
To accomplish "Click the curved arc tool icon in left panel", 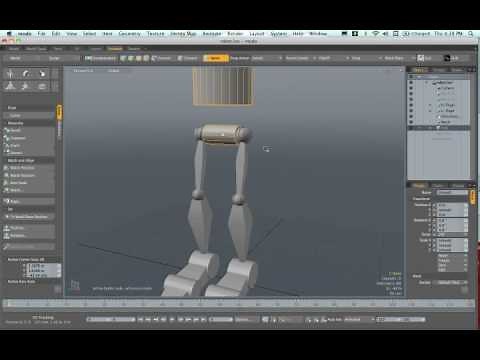I will pyautogui.click(x=26, y=74).
